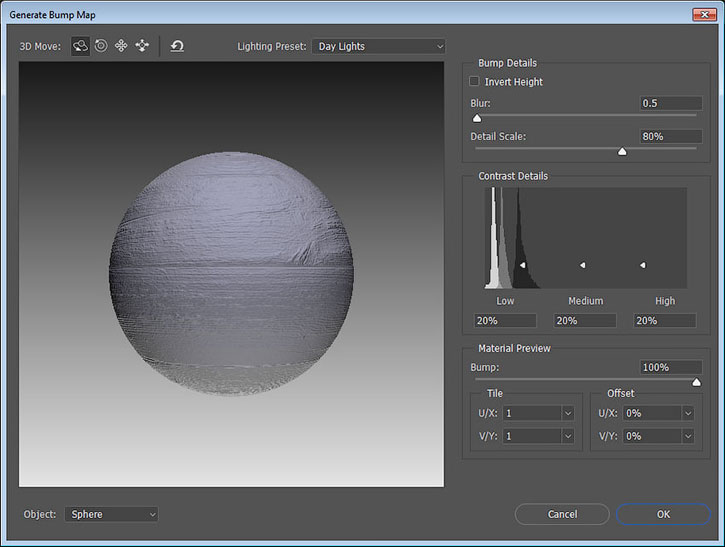Click the High contrast histogram marker
The height and width of the screenshot is (547, 725).
point(642,265)
